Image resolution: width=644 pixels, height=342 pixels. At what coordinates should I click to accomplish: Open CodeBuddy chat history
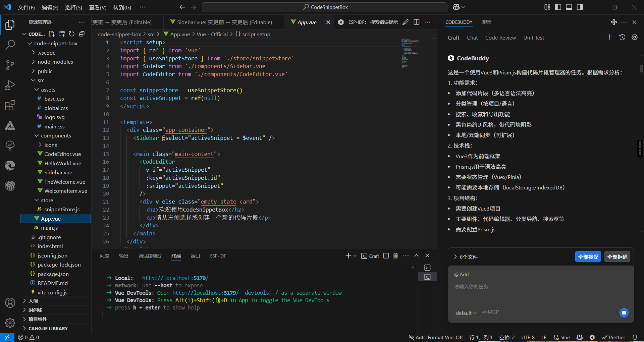(622, 37)
